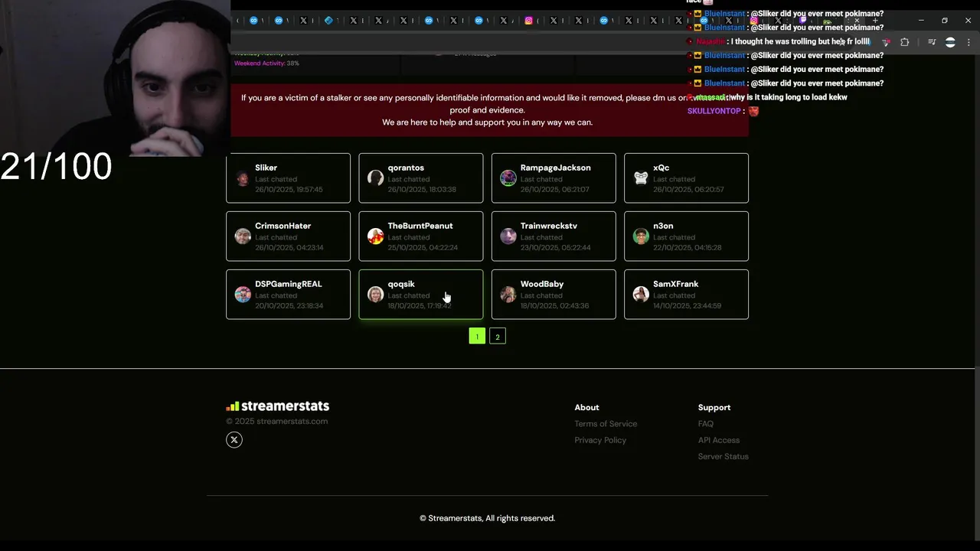The image size is (980, 551).
Task: Click CrimsonHater's last chatted timestamp 04:23:14
Action: tap(289, 248)
